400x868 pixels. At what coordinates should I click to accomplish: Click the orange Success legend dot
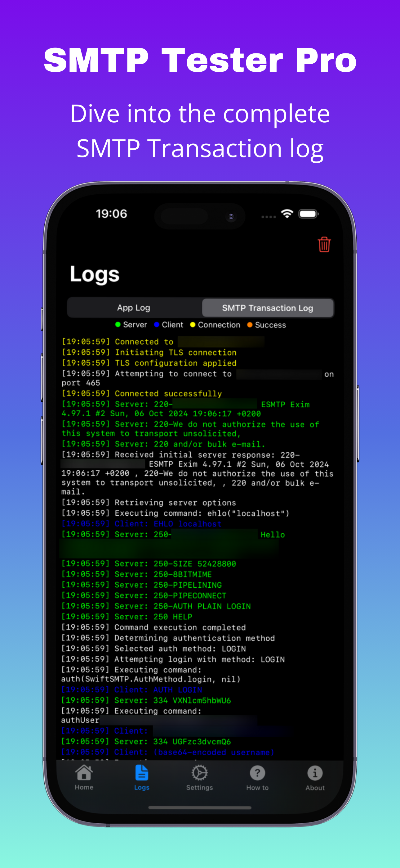click(250, 324)
